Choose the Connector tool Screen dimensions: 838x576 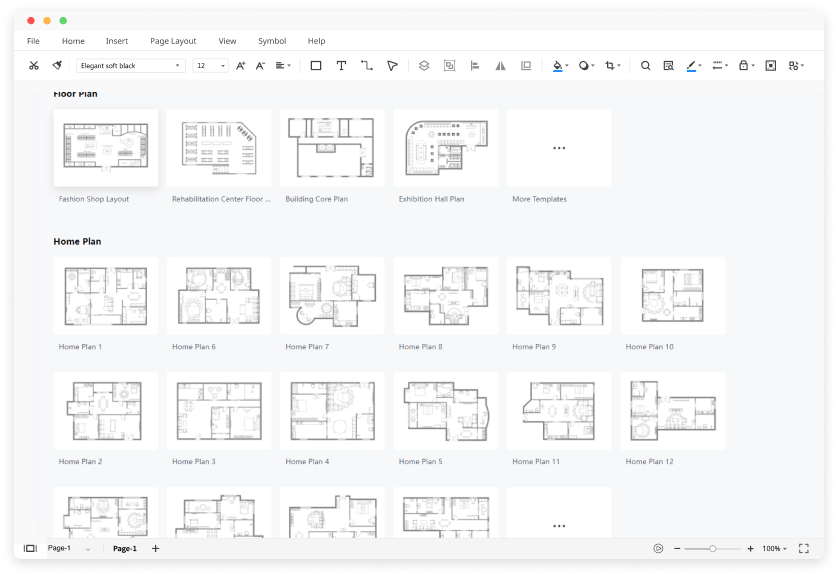pos(367,65)
